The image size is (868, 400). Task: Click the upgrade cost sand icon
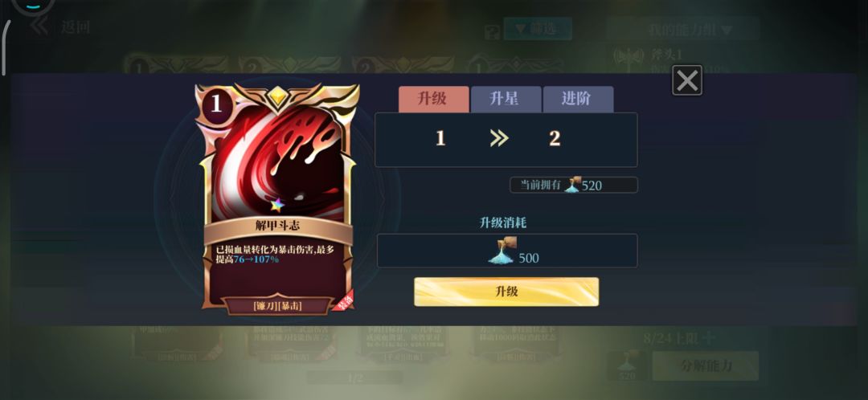pos(502,250)
